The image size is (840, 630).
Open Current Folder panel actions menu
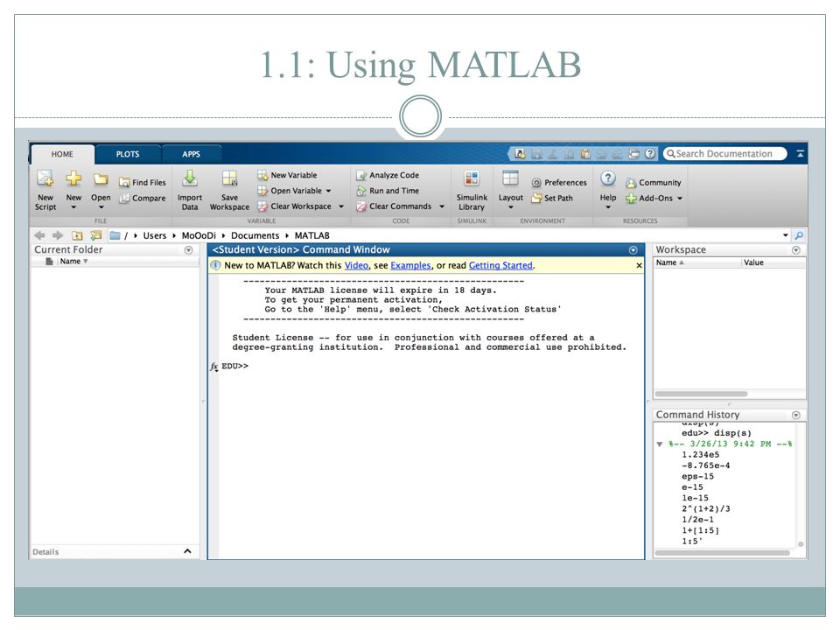point(188,250)
